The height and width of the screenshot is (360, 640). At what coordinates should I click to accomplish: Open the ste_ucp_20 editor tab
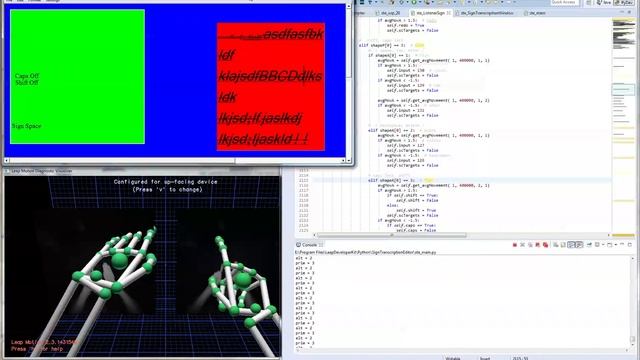point(388,13)
